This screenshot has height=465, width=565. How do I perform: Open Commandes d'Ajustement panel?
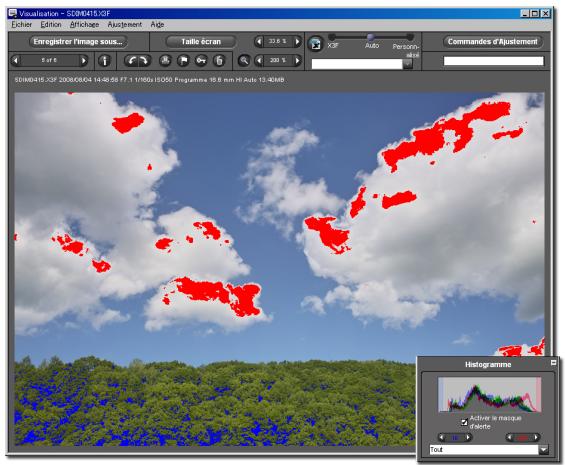493,42
